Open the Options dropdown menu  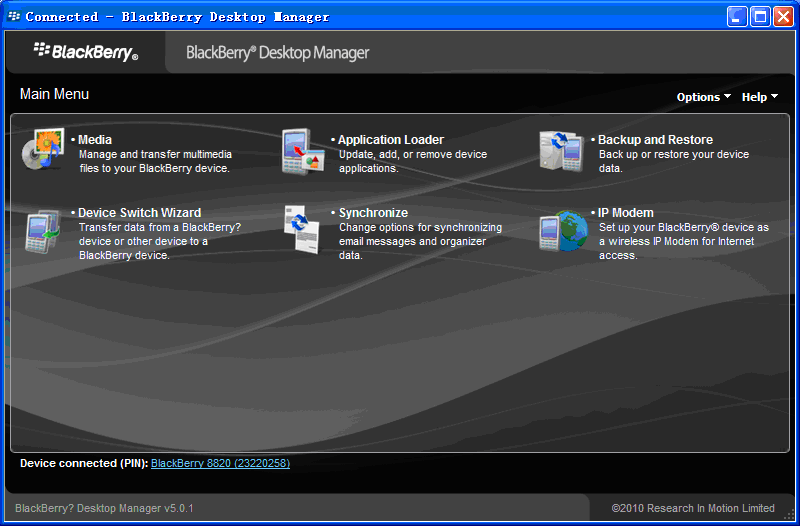(x=703, y=97)
